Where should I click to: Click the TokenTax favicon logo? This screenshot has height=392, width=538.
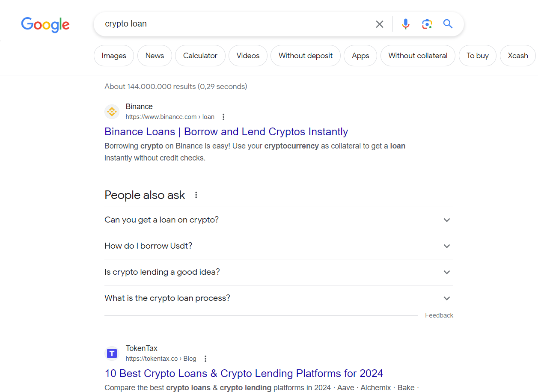[112, 353]
